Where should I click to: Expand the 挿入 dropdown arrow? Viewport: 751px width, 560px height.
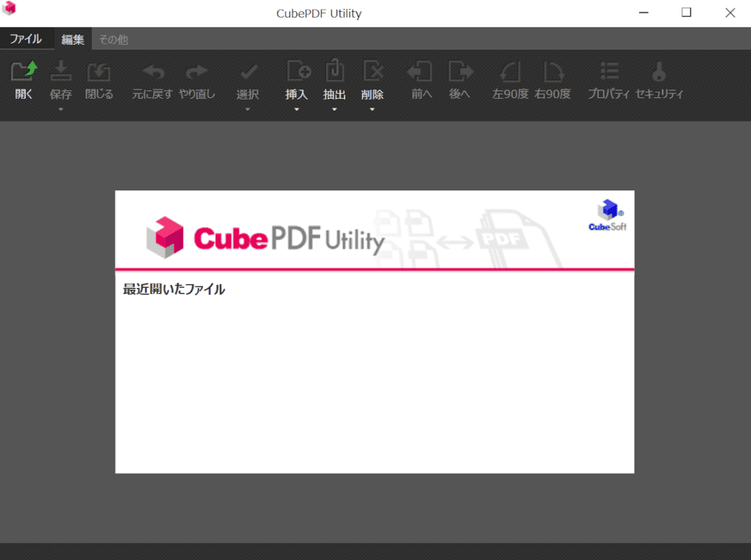coord(296,110)
